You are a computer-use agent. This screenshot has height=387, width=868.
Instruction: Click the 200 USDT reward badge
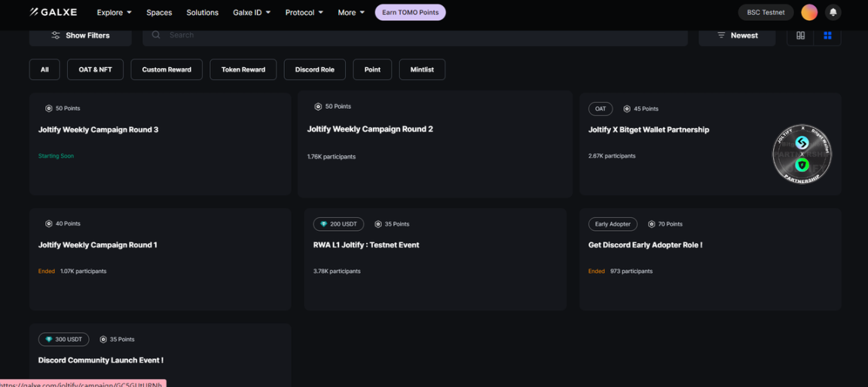[x=339, y=224]
